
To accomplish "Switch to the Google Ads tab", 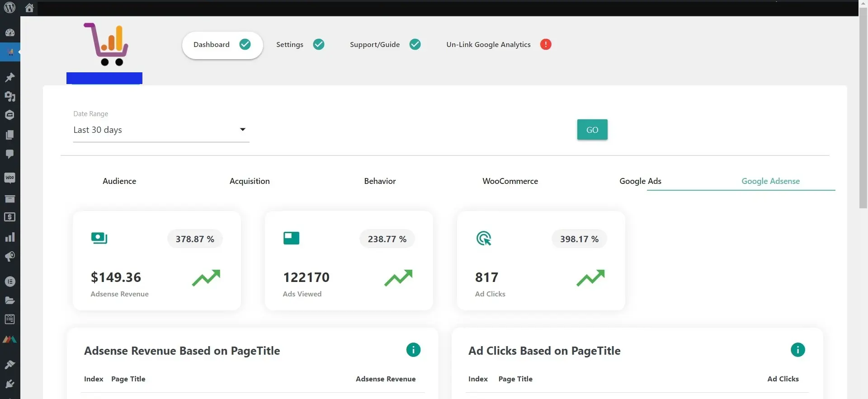I will pos(640,181).
